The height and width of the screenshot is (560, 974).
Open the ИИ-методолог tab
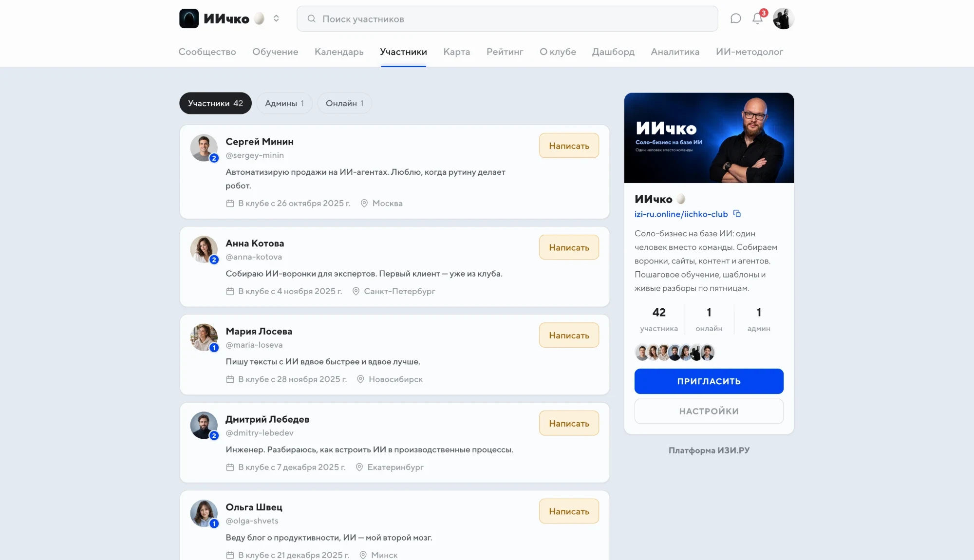(x=749, y=52)
